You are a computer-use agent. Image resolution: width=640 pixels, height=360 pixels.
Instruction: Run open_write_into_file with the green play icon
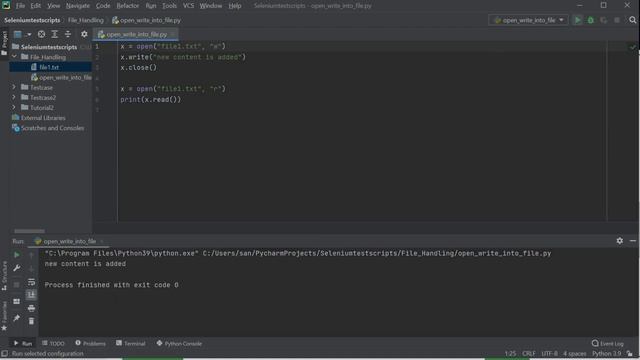pos(578,20)
